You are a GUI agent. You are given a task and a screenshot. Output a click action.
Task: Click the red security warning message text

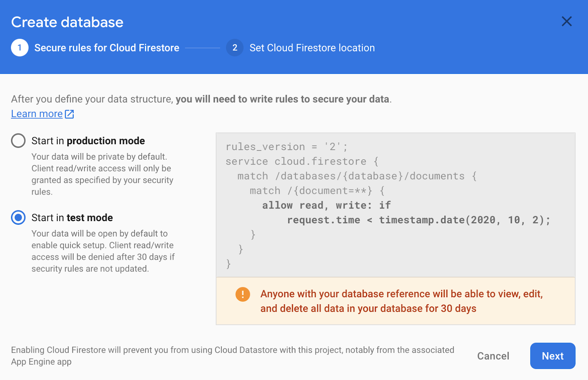point(401,301)
